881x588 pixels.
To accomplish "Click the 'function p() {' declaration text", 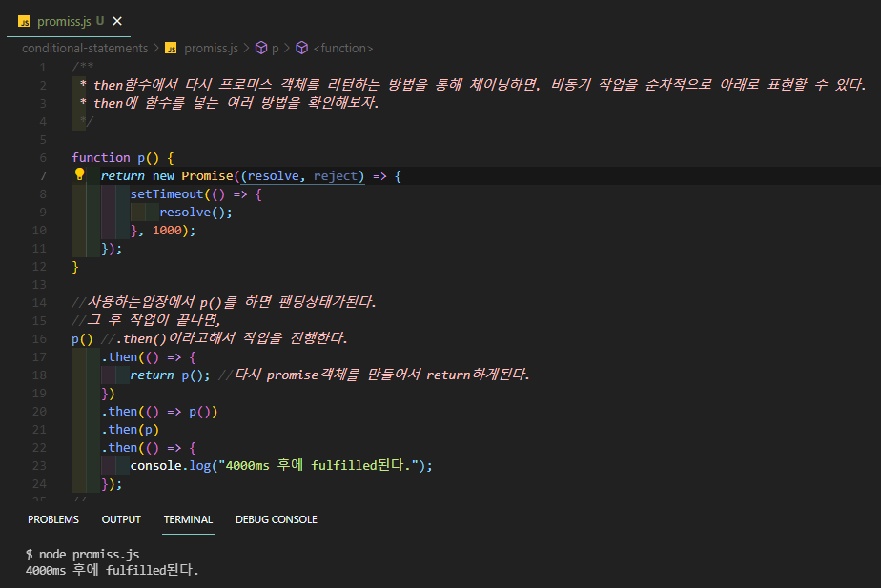I will click(123, 158).
